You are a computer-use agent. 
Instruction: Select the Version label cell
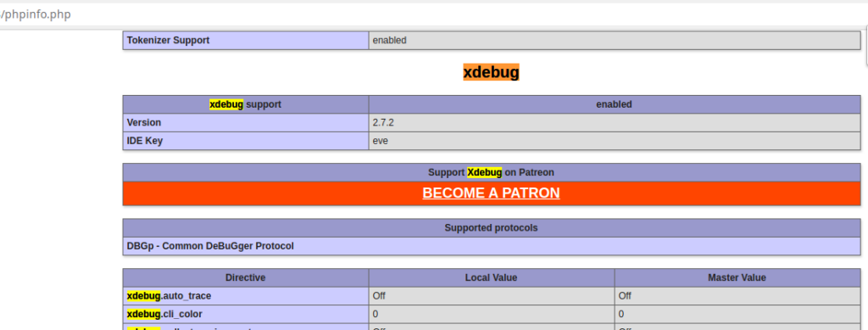click(x=246, y=122)
